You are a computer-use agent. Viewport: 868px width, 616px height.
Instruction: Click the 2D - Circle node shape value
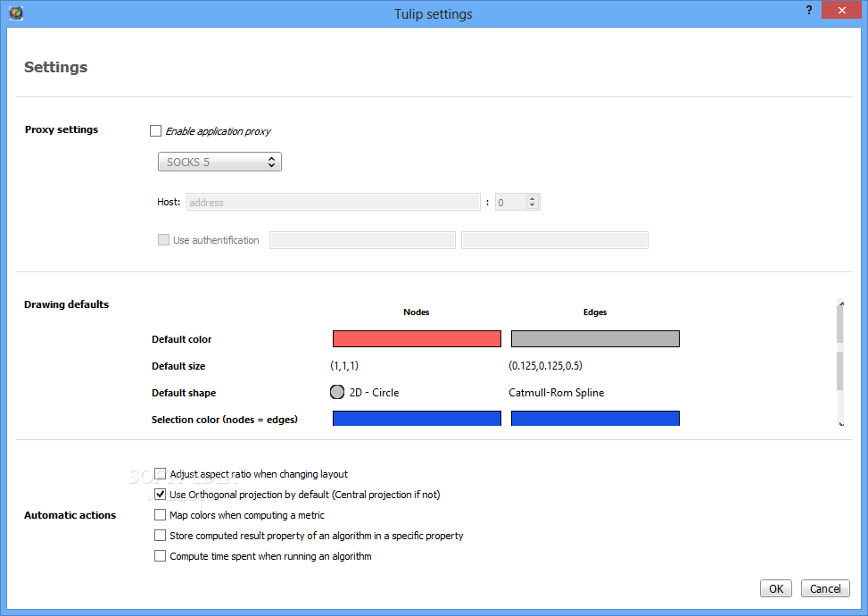pyautogui.click(x=374, y=392)
